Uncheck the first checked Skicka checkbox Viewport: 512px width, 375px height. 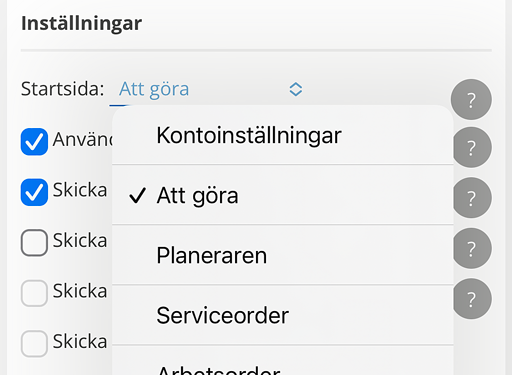coord(34,192)
